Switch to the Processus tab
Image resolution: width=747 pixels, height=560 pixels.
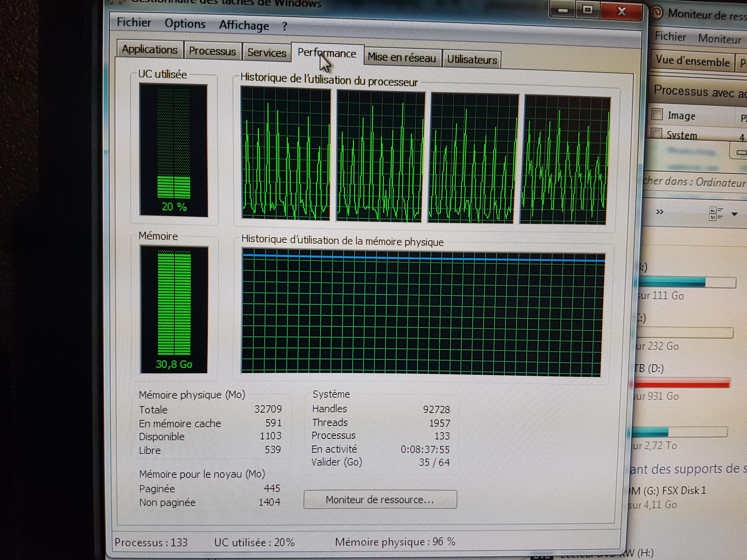tap(212, 51)
